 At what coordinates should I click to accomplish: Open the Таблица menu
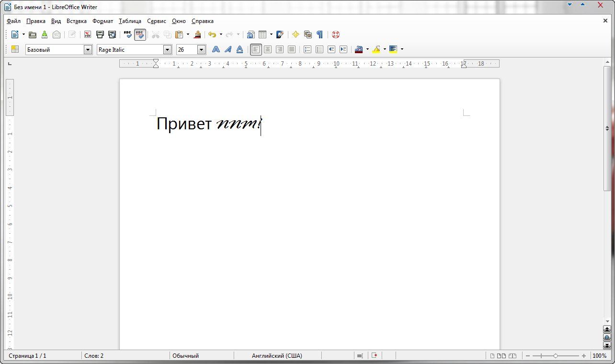(130, 21)
